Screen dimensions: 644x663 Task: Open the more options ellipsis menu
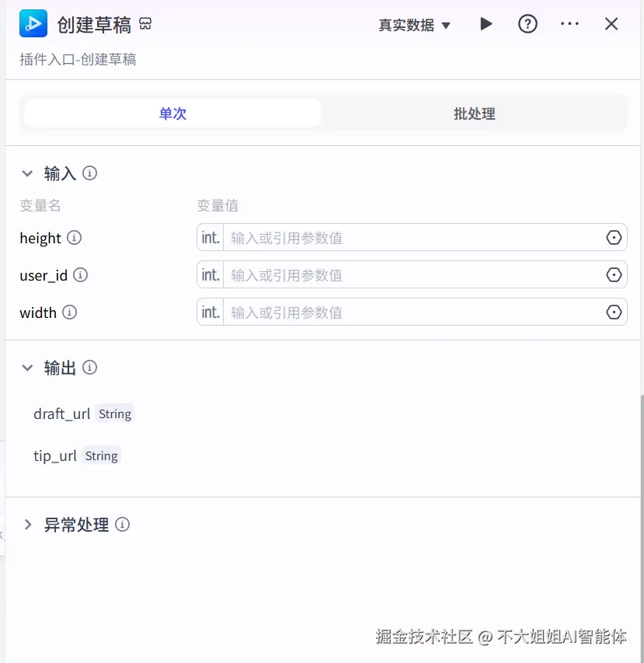tap(569, 24)
